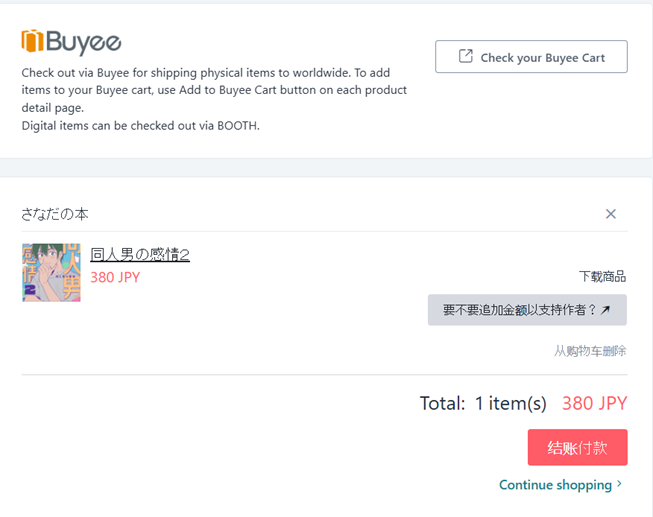Click the orange Buyee box logo icon
This screenshot has height=517, width=653.
click(33, 42)
